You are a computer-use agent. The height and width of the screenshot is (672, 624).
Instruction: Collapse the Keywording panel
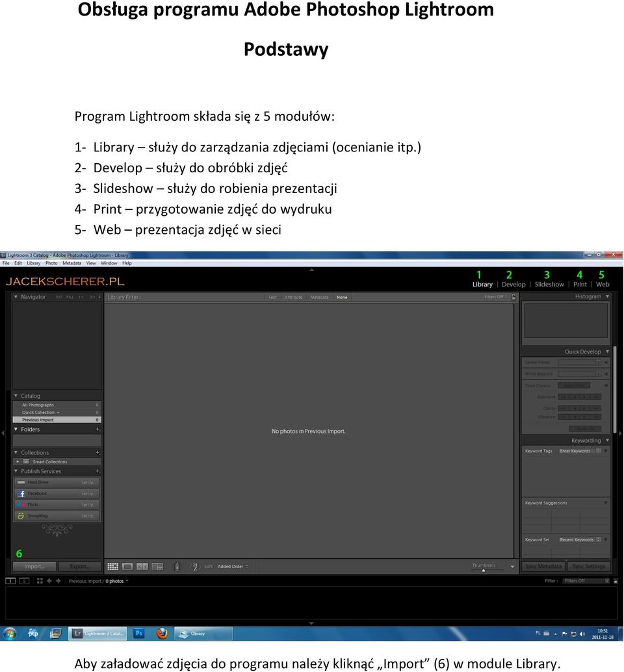click(607, 440)
